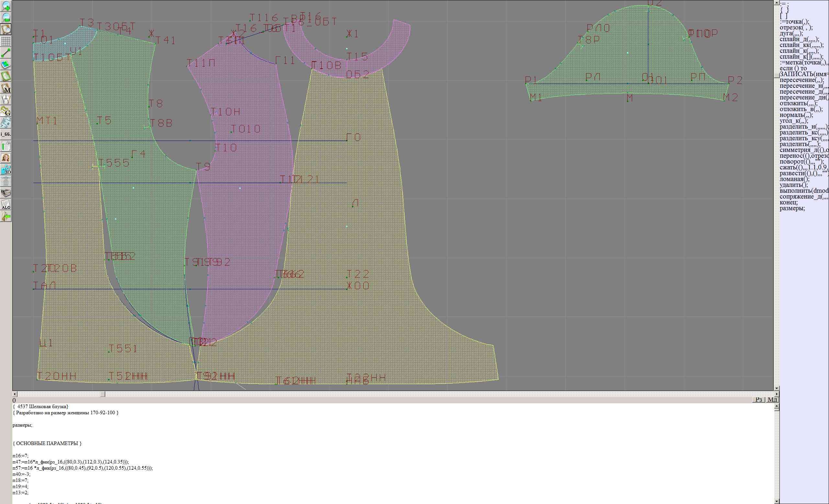Insert the 'дуга(,,,);' command from list

click(x=791, y=33)
